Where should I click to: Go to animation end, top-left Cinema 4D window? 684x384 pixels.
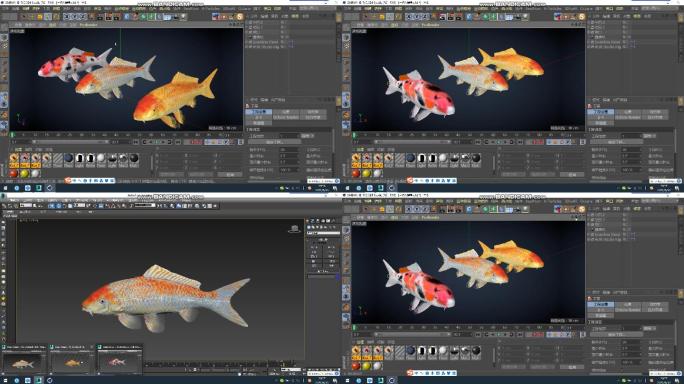point(178,142)
